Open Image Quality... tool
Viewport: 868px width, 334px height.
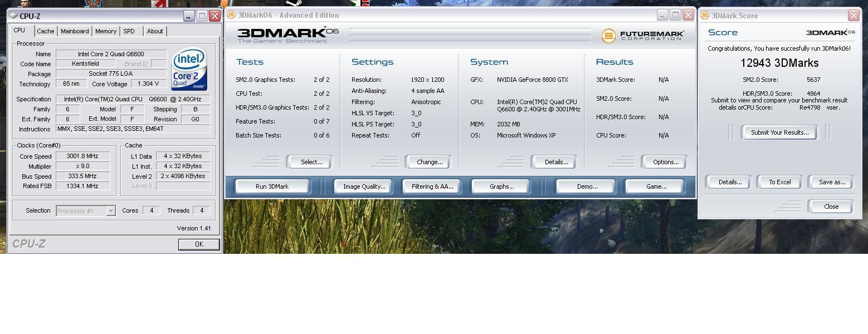(x=364, y=186)
